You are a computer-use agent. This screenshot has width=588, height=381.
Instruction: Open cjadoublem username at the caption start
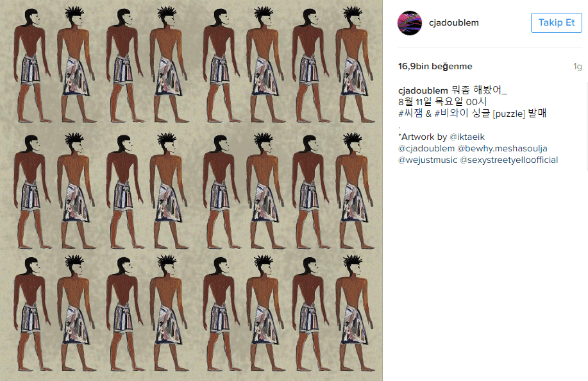tap(423, 90)
